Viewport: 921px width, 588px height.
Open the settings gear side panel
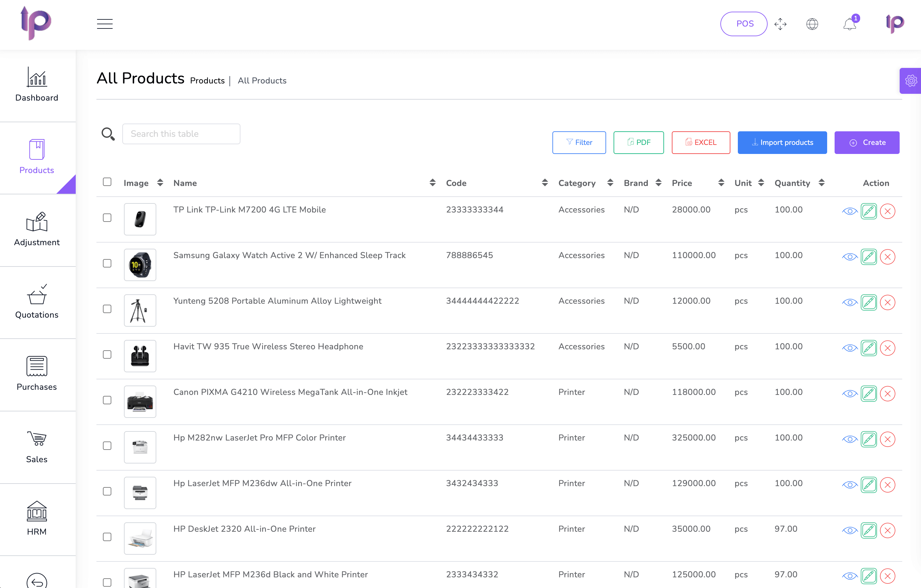pos(911,81)
